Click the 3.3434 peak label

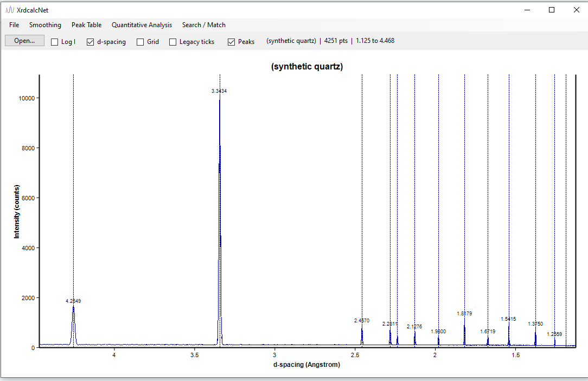(x=219, y=91)
